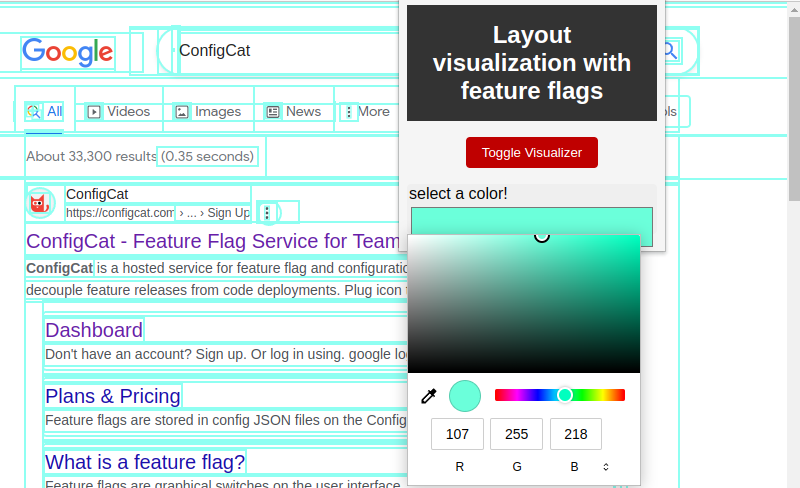800x488 pixels.
Task: Click the ConfigCat site name above the URL
Action: click(x=97, y=194)
